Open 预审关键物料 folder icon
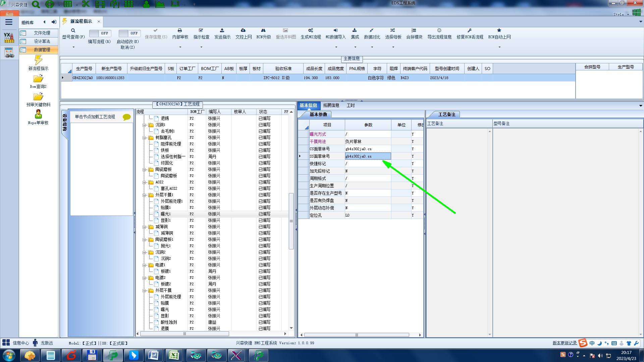 coord(38,97)
